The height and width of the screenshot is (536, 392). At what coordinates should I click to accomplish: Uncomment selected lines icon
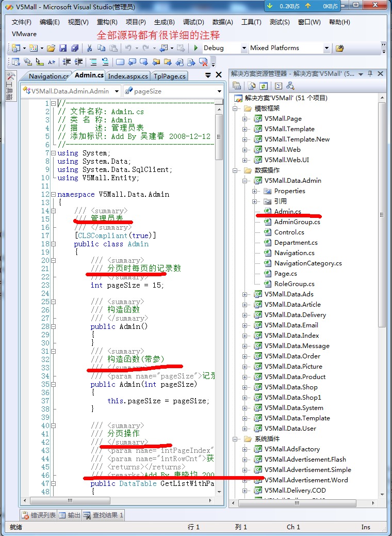click(105, 62)
